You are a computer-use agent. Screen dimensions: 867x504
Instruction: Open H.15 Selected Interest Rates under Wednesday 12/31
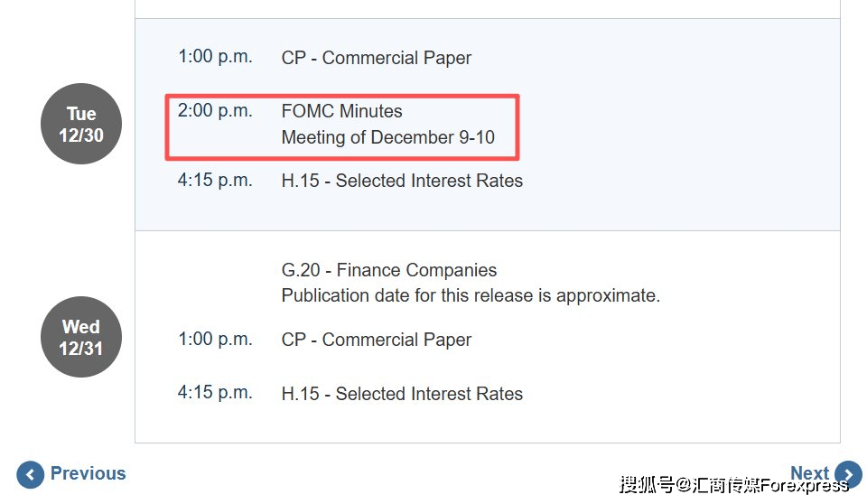point(402,394)
